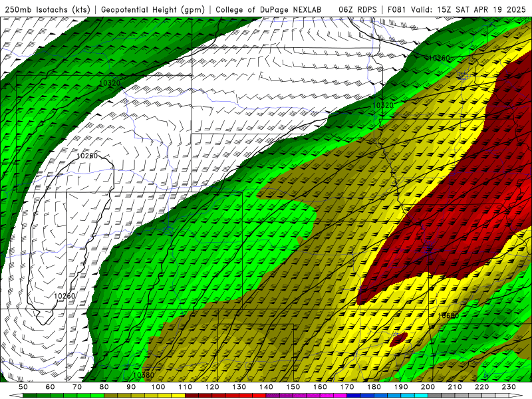Pick the bright yellow swatch ending at 110
This screenshot has height=399, width=532.
178,395
